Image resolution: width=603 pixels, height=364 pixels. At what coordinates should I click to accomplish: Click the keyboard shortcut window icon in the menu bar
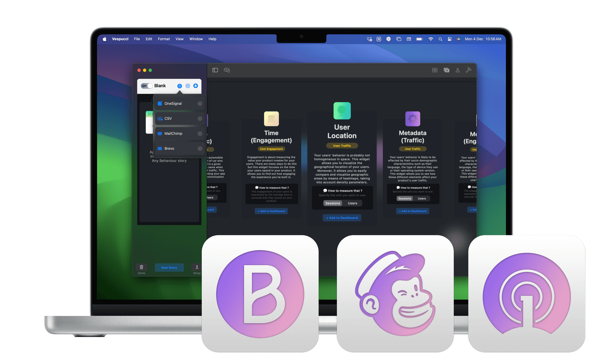[x=409, y=39]
